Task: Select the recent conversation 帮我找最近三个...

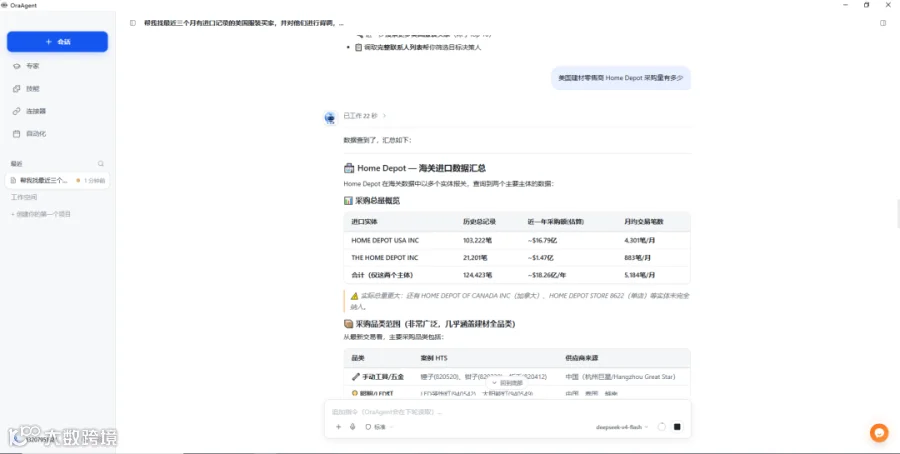Action: tap(57, 180)
